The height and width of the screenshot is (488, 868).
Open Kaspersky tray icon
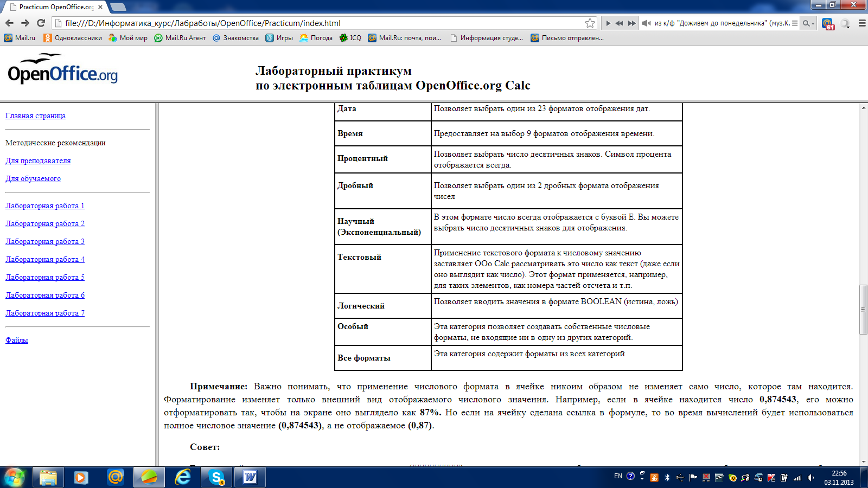pyautogui.click(x=771, y=478)
